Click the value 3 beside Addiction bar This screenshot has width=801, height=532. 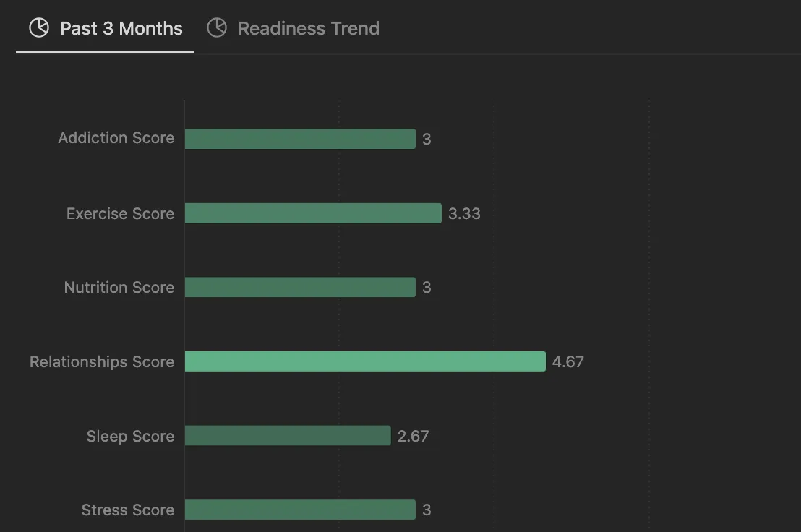pos(427,139)
